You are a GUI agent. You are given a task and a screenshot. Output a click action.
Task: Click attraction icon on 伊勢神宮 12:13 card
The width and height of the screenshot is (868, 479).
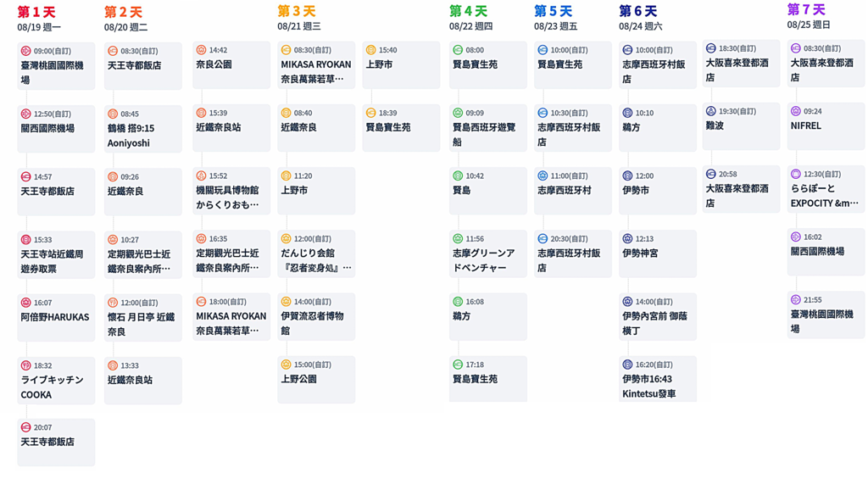pyautogui.click(x=627, y=239)
